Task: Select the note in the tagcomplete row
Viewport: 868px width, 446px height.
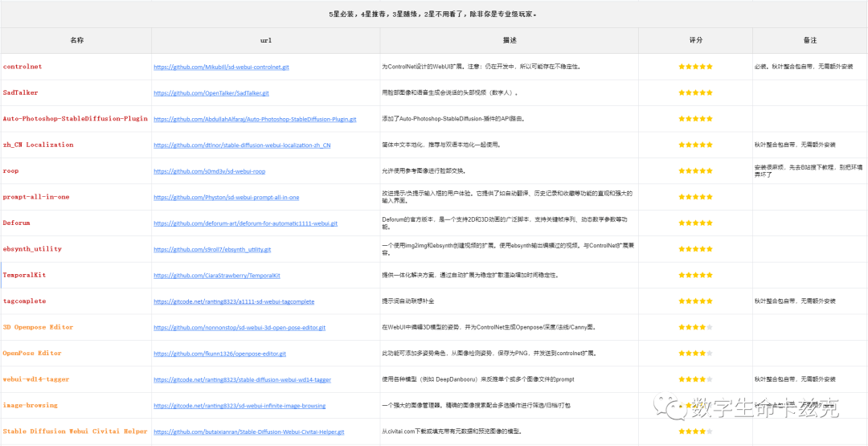Action: tap(795, 301)
